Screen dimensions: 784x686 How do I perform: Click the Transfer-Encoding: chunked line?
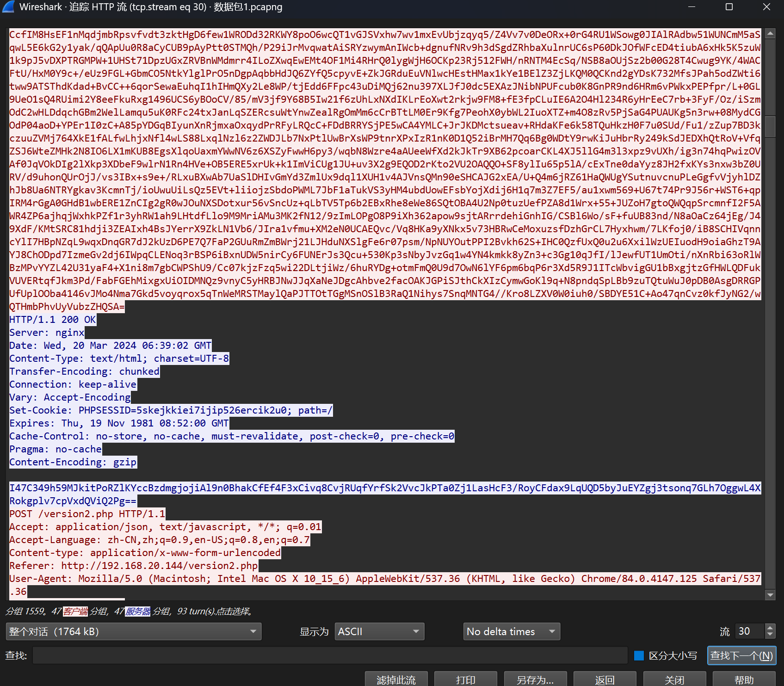[85, 371]
